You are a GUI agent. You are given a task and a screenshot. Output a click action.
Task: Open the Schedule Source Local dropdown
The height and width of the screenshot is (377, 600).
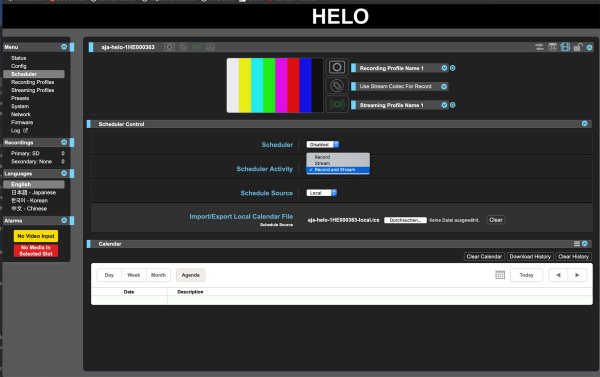point(321,193)
